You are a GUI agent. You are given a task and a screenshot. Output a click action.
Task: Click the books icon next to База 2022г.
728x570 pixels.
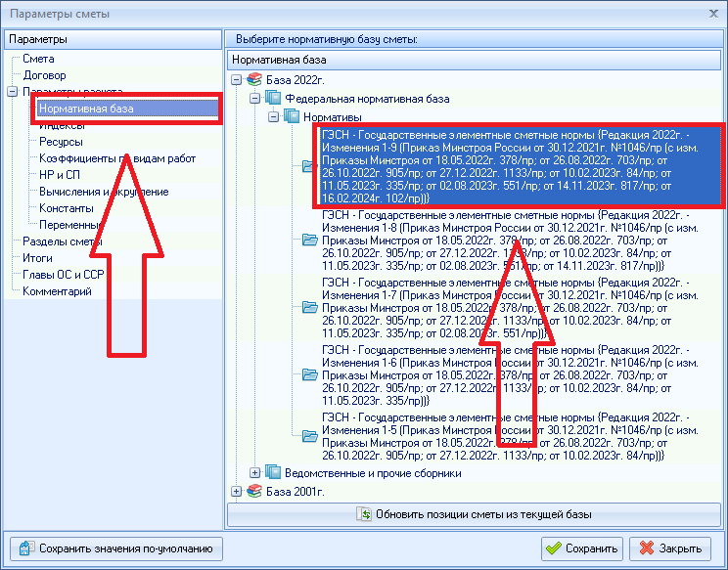coord(254,80)
